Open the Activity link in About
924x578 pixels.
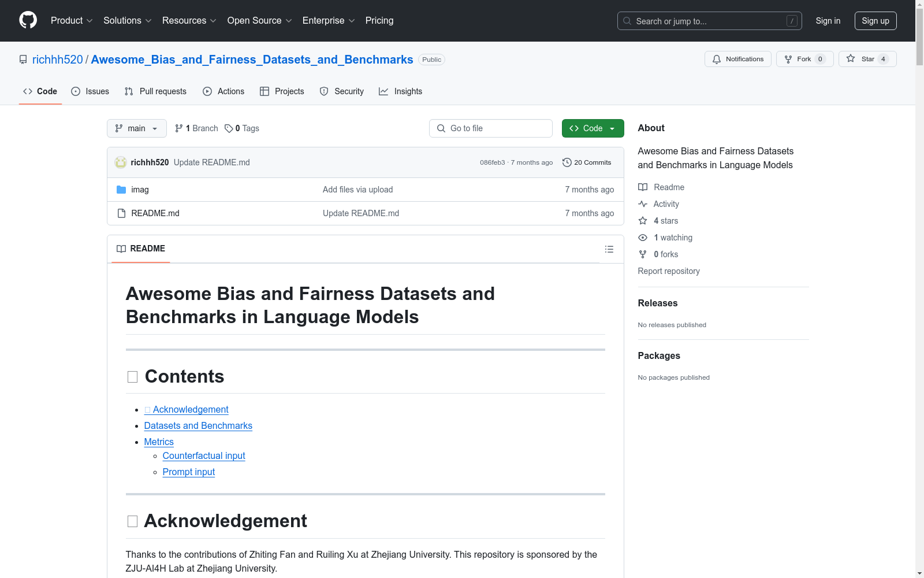[x=659, y=204]
